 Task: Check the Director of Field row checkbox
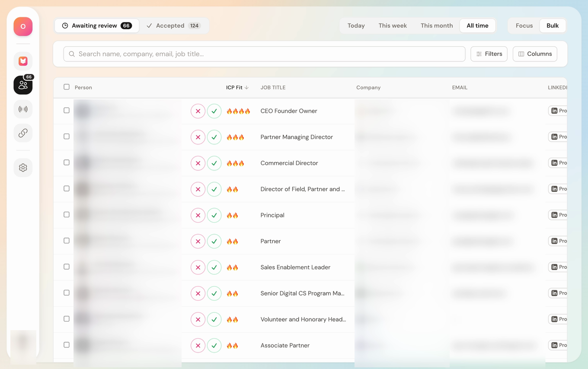67,188
